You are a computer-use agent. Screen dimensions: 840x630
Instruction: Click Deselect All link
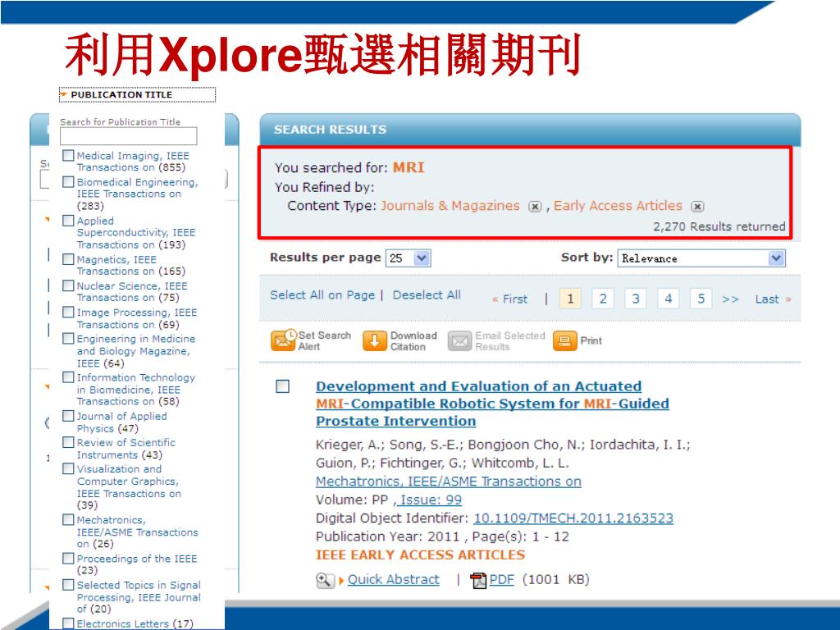(x=427, y=295)
